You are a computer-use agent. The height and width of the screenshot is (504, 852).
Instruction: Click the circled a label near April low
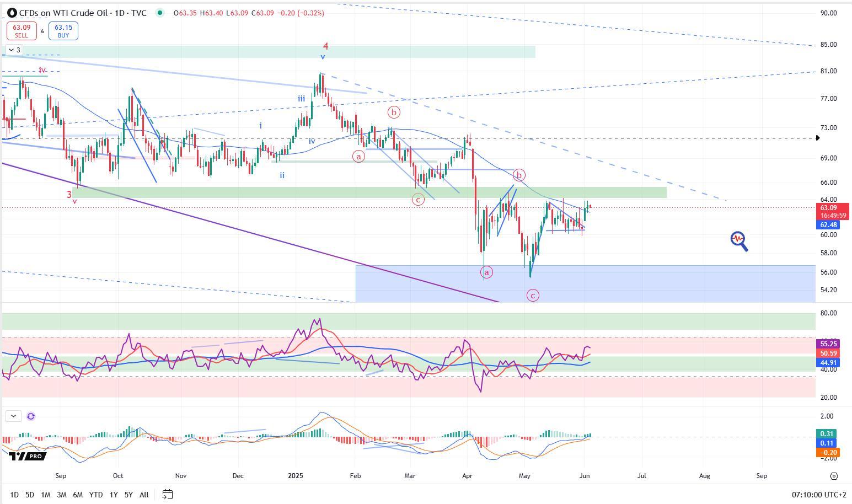tap(486, 272)
